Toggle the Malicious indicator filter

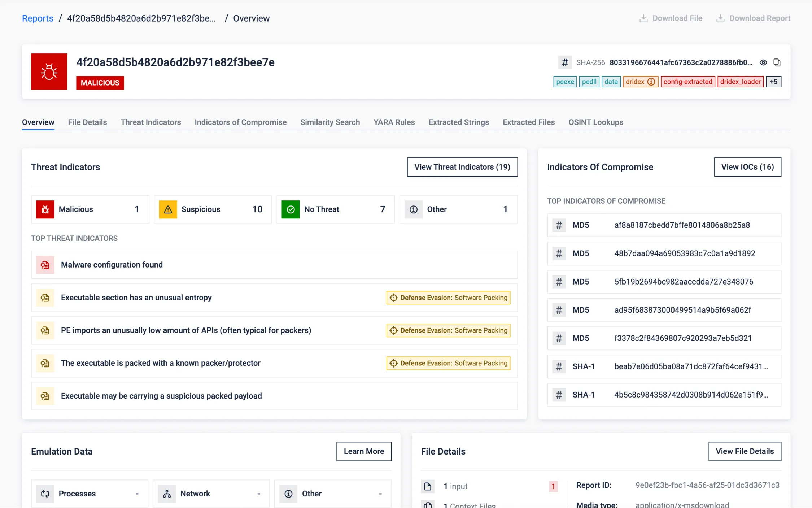90,209
